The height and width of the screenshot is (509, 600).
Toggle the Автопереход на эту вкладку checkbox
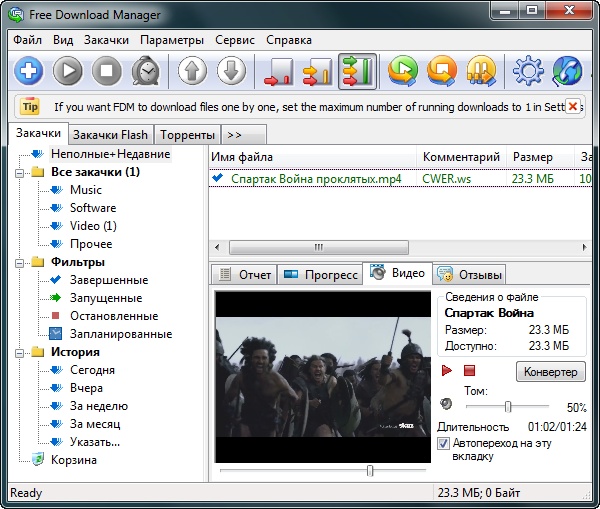tap(444, 442)
